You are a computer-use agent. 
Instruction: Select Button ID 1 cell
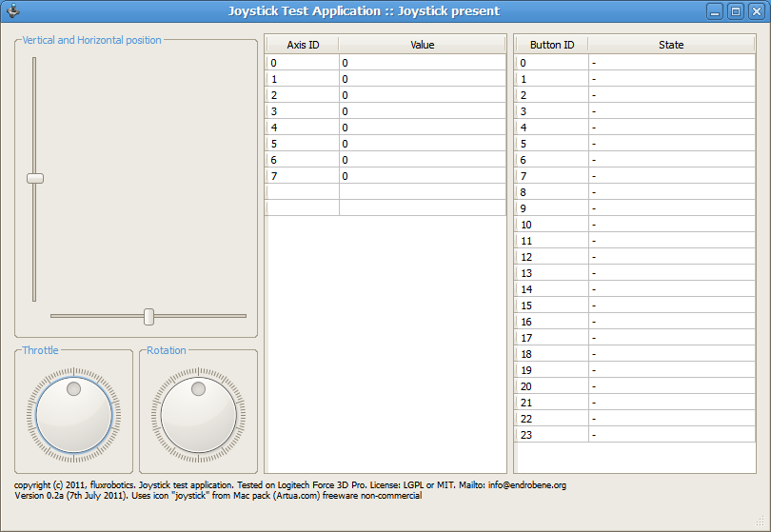pyautogui.click(x=552, y=79)
